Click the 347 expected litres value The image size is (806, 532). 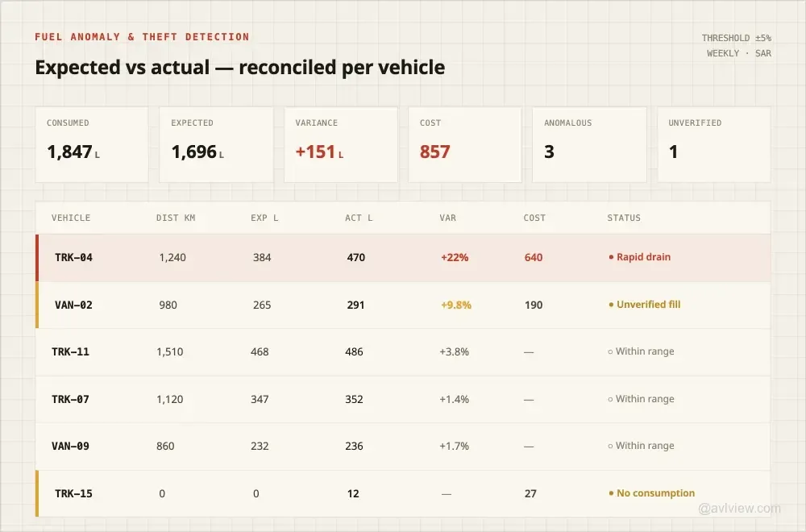click(260, 399)
